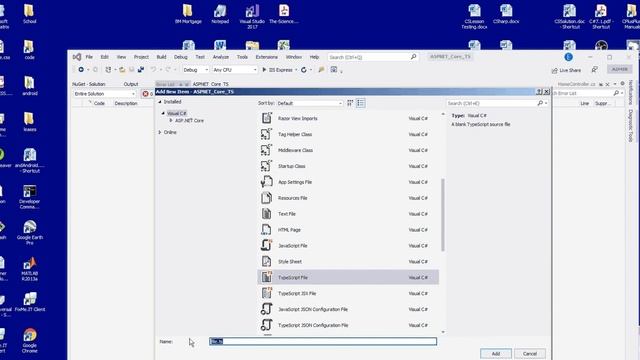Switch to the Output tab
The image size is (640, 360).
click(131, 84)
